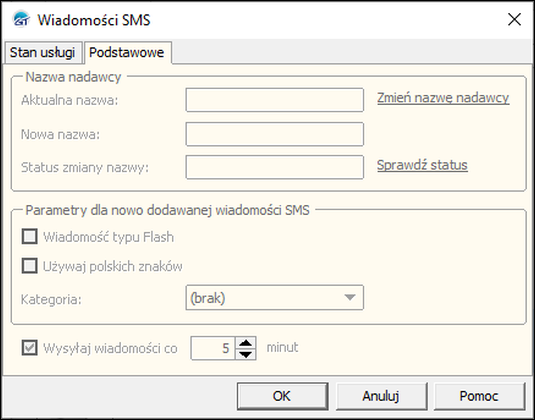Uncheck the Wysyłaj wiadomości co checkbox
Screen dimensions: 535x420
[x=30, y=348]
